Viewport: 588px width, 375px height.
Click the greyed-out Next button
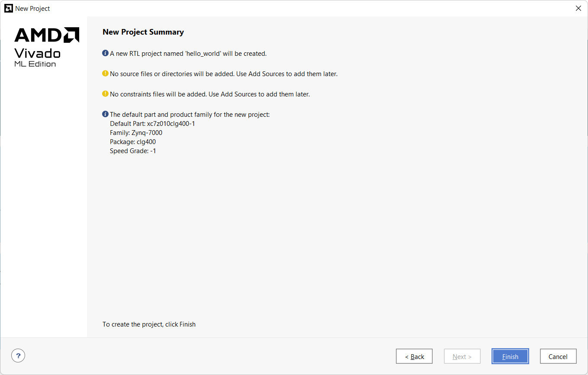pyautogui.click(x=462, y=356)
